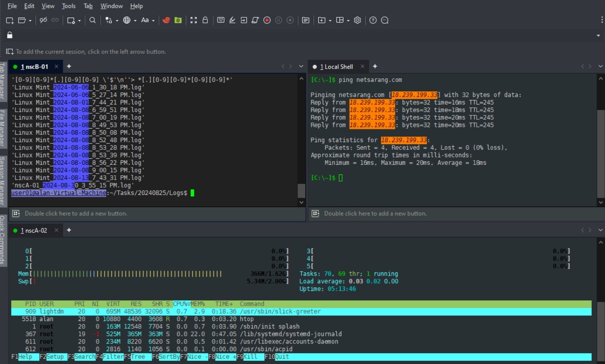Viewport: 605px width, 364px height.
Task: Open the key mapping keyboard icon
Action: point(221,20)
